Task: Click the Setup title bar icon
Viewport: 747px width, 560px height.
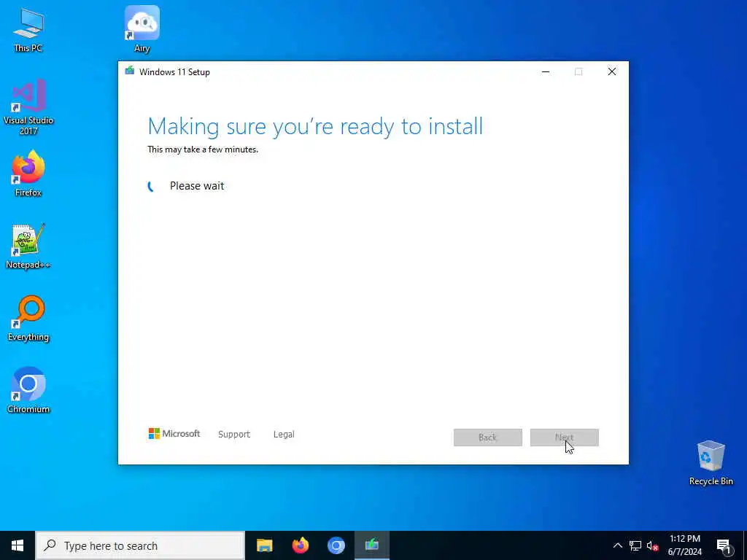Action: pos(130,71)
